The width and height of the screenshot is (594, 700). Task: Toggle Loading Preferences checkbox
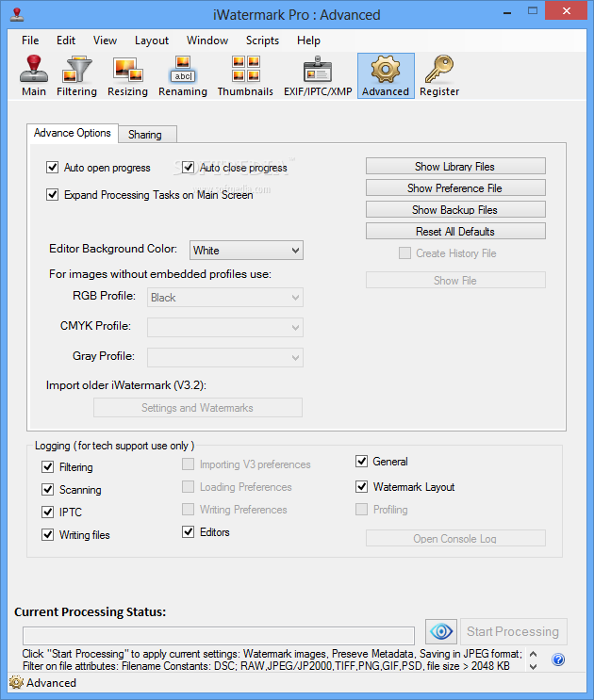click(188, 486)
